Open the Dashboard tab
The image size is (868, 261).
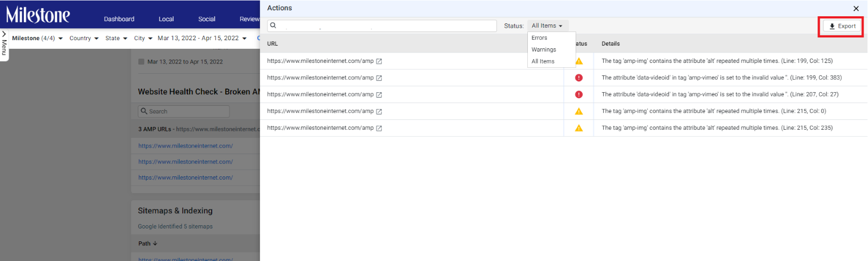[x=119, y=19]
